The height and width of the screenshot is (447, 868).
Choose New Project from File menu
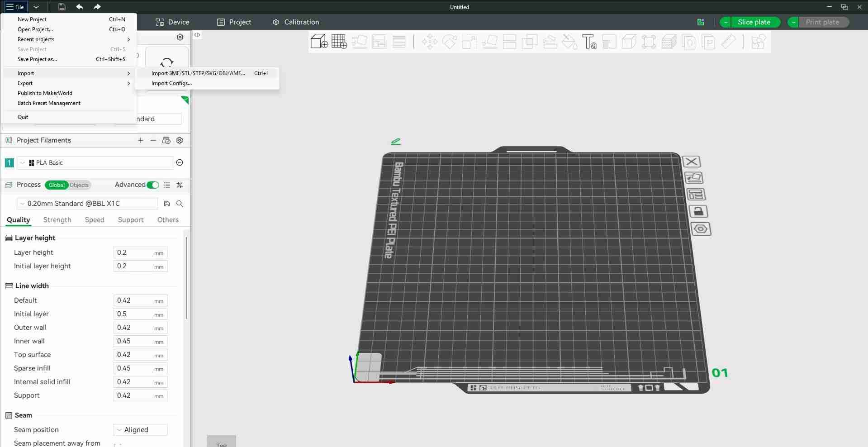pyautogui.click(x=68, y=19)
